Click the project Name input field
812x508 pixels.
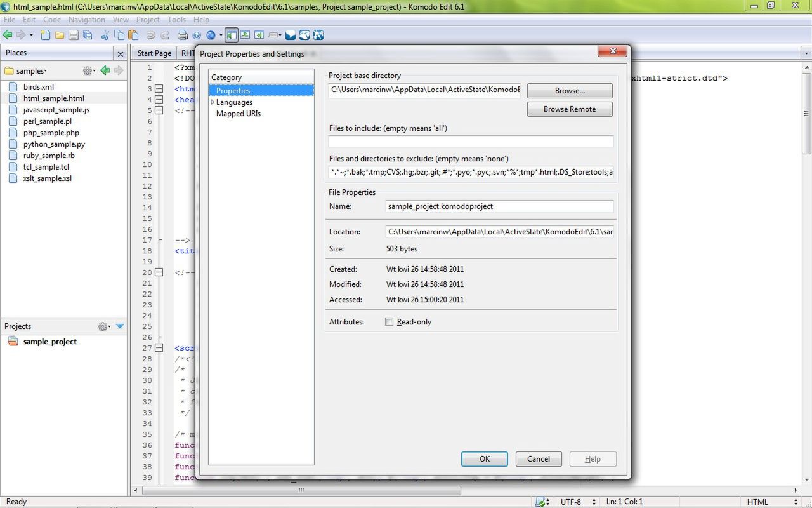point(499,206)
